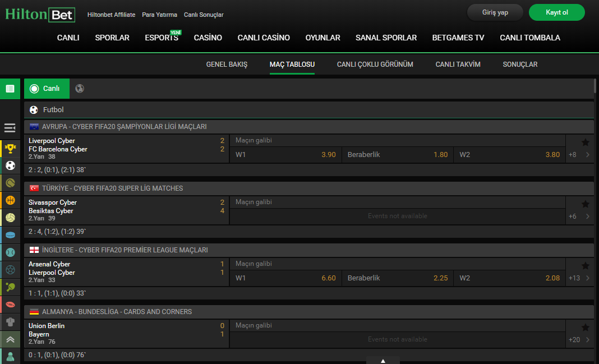Collapse the Futbol sport section header
Image resolution: width=599 pixels, height=364 pixels.
click(308, 109)
